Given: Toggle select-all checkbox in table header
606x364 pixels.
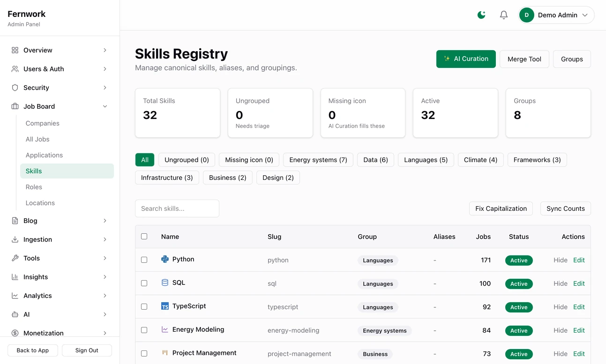Looking at the screenshot, I should pyautogui.click(x=144, y=237).
